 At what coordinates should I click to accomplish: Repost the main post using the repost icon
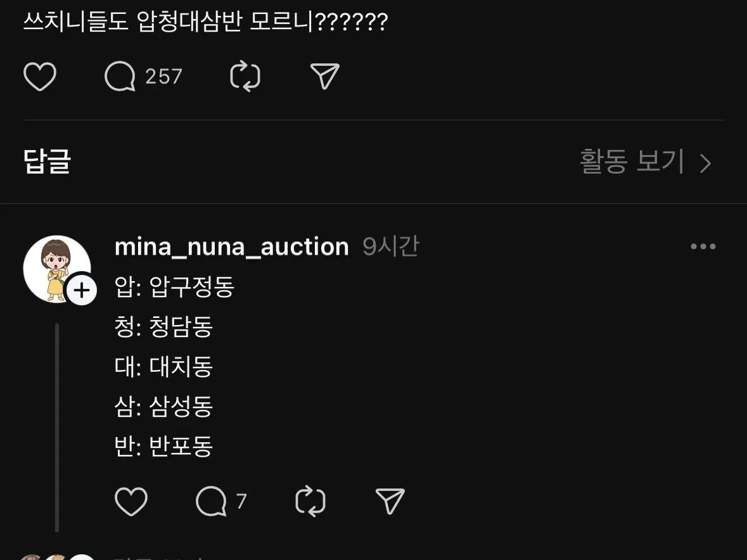pos(245,77)
